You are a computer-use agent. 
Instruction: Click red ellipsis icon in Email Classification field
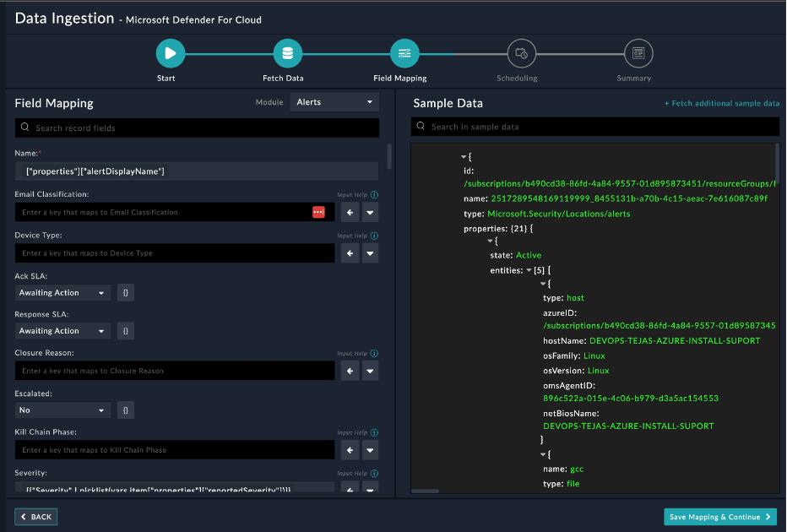[318, 212]
